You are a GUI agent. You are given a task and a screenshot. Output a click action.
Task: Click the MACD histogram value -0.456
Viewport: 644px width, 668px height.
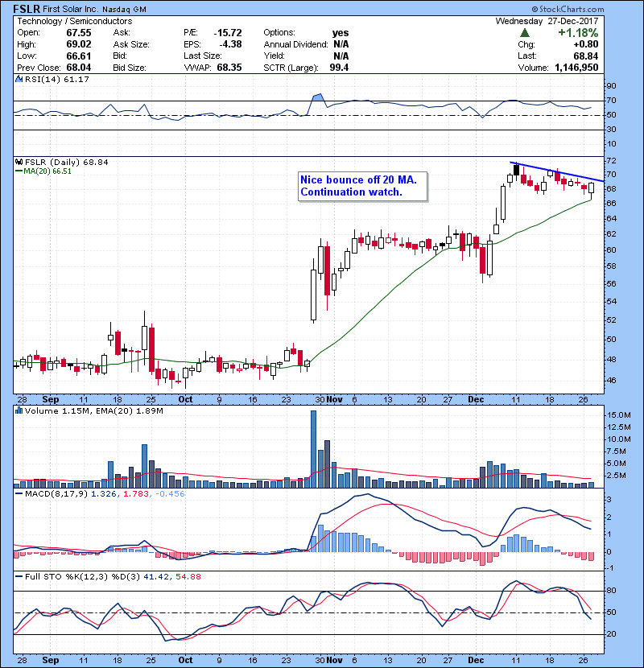pyautogui.click(x=170, y=494)
